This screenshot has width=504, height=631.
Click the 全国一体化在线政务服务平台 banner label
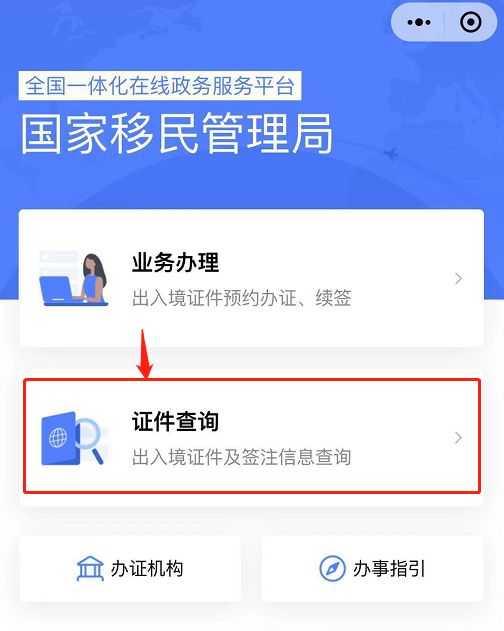click(160, 85)
